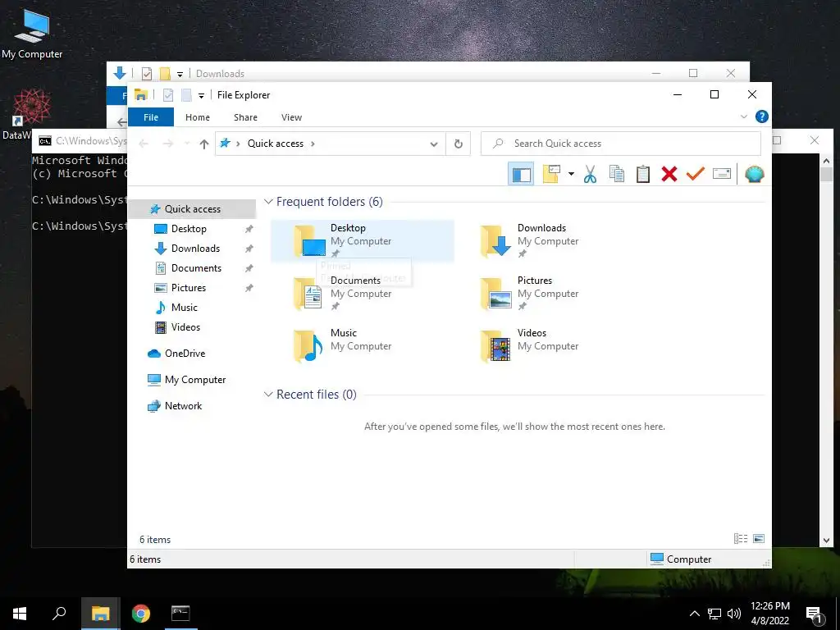Select the Music folder in Frequent folders
The width and height of the screenshot is (840, 630).
[x=363, y=345]
